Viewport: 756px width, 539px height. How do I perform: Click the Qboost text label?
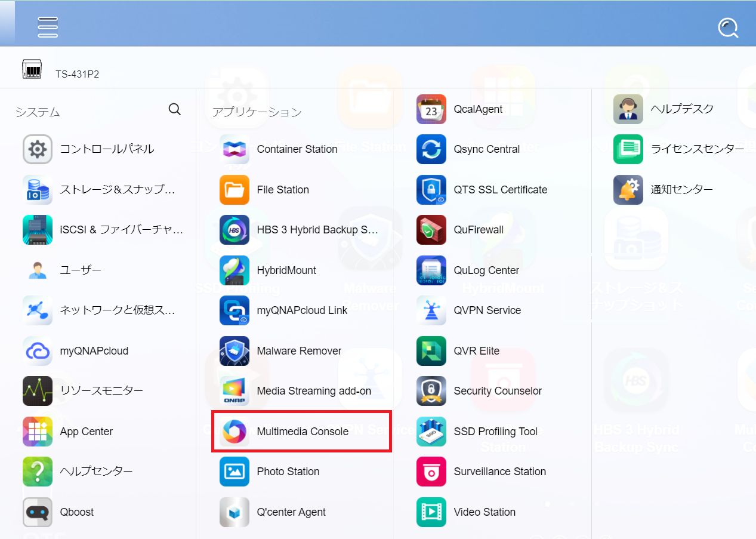(77, 512)
